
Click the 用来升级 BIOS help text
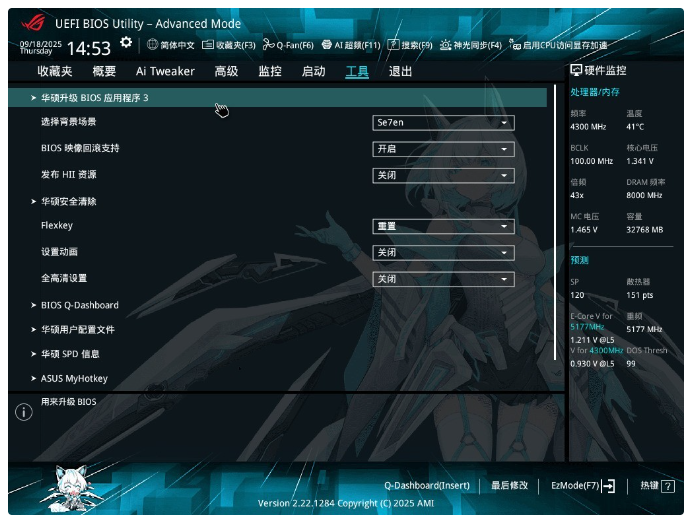(69, 402)
